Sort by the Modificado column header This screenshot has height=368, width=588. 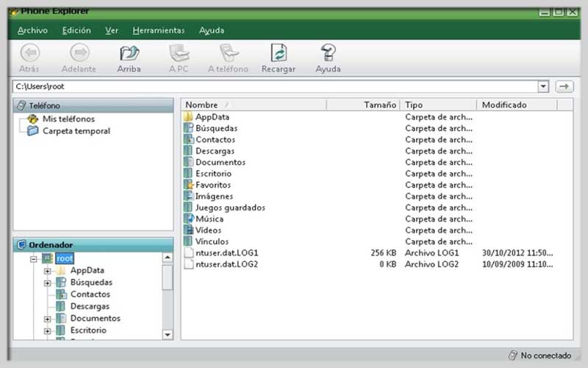517,105
